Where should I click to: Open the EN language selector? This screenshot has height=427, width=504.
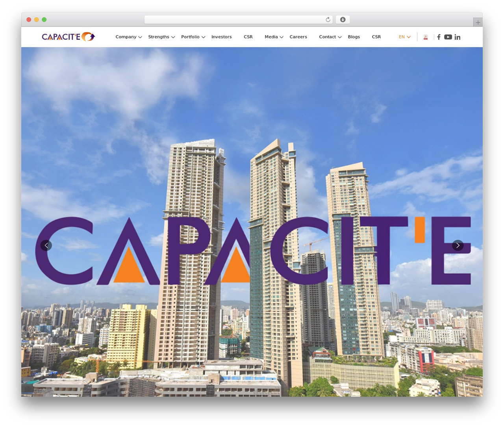405,37
